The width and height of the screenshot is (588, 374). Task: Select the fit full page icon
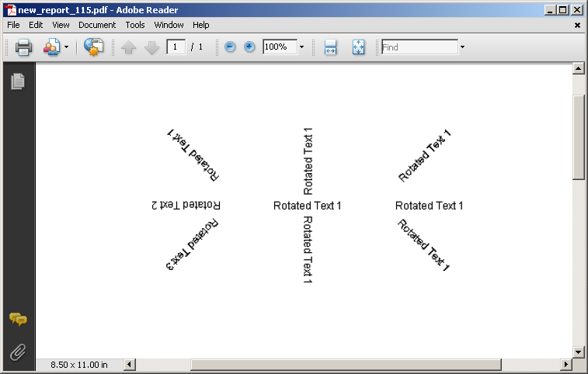(x=359, y=47)
